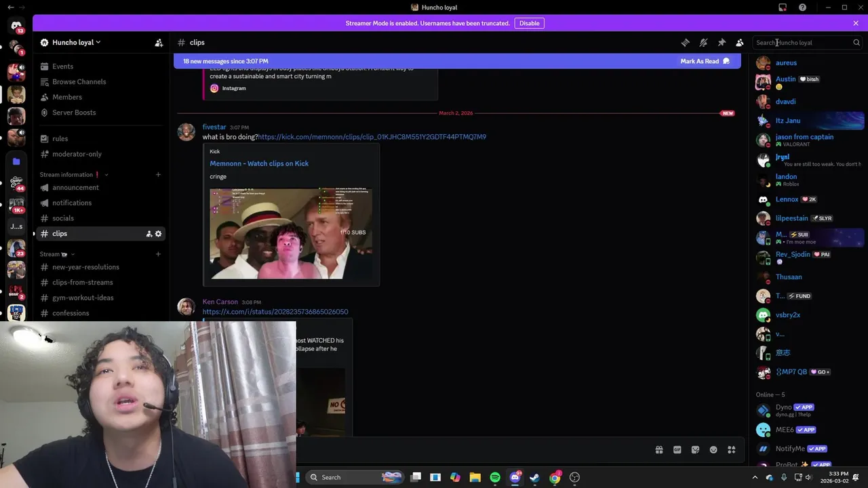The width and height of the screenshot is (868, 488).
Task: Select member jason from captain
Action: point(808,140)
